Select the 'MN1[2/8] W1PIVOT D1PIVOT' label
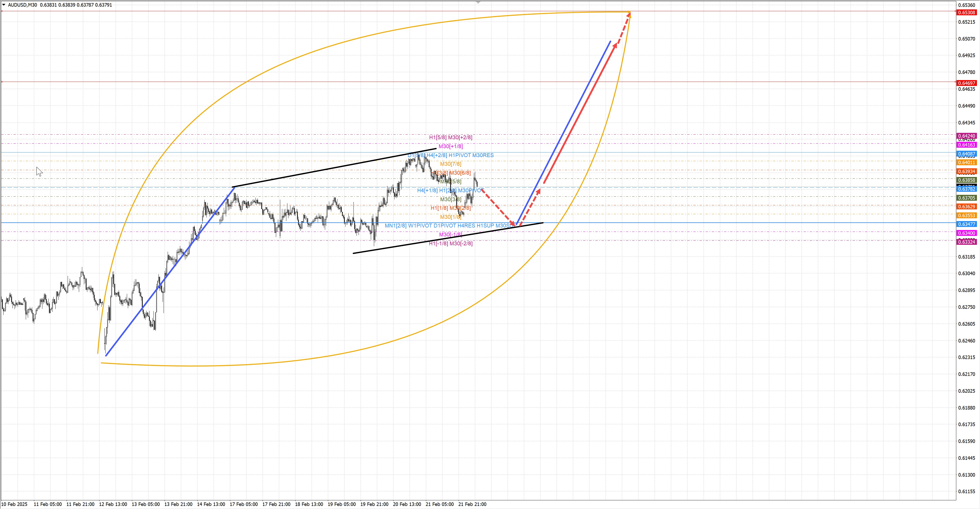The width and height of the screenshot is (980, 509). tap(420, 226)
